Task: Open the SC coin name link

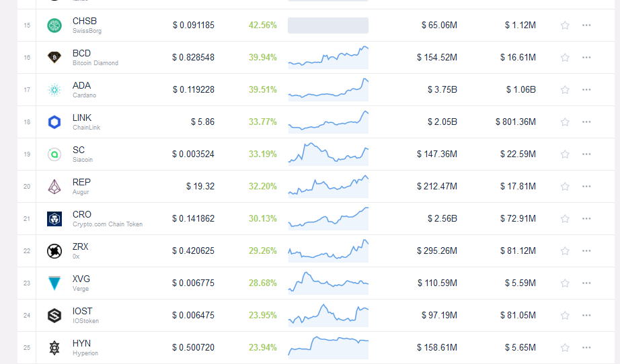Action: [x=79, y=150]
